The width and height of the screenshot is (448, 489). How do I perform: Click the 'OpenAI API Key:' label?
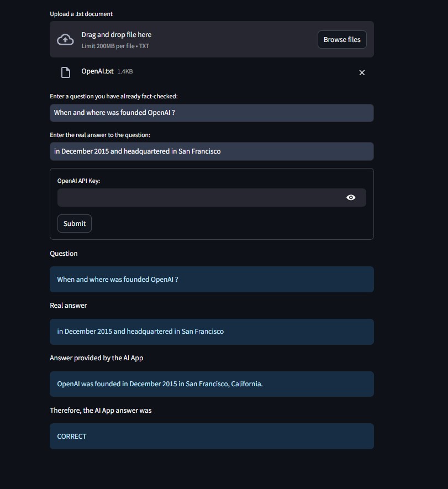coord(78,181)
